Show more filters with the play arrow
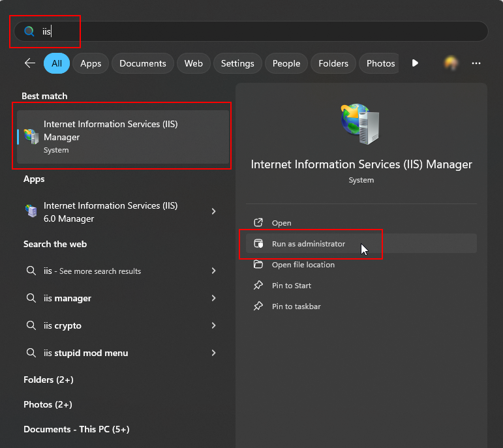Image resolution: width=503 pixels, height=448 pixels. (415, 63)
